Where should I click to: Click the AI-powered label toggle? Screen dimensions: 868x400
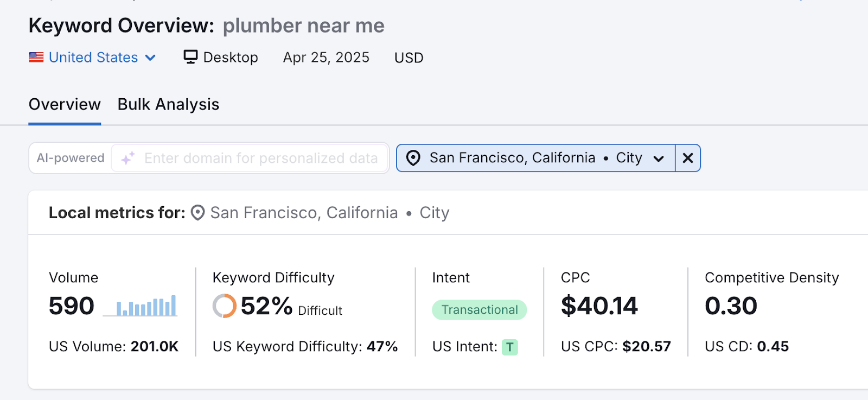tap(70, 158)
